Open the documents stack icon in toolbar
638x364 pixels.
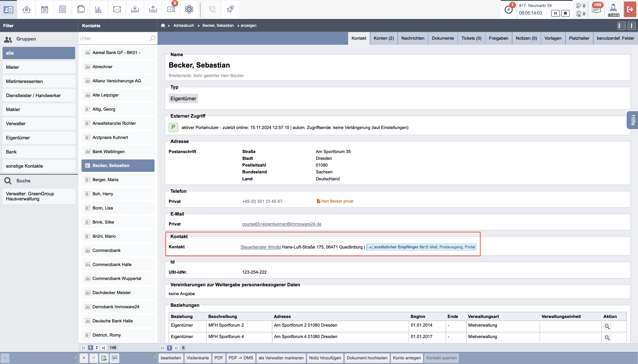click(x=81, y=10)
